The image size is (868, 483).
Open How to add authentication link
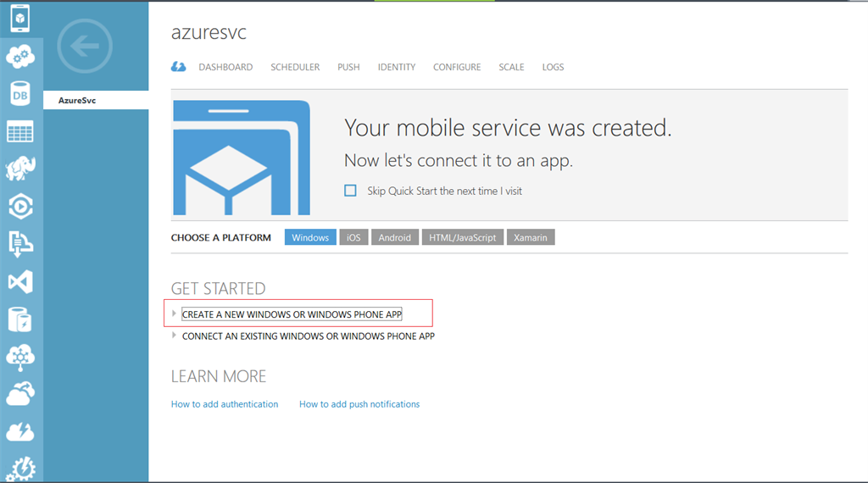coord(224,404)
